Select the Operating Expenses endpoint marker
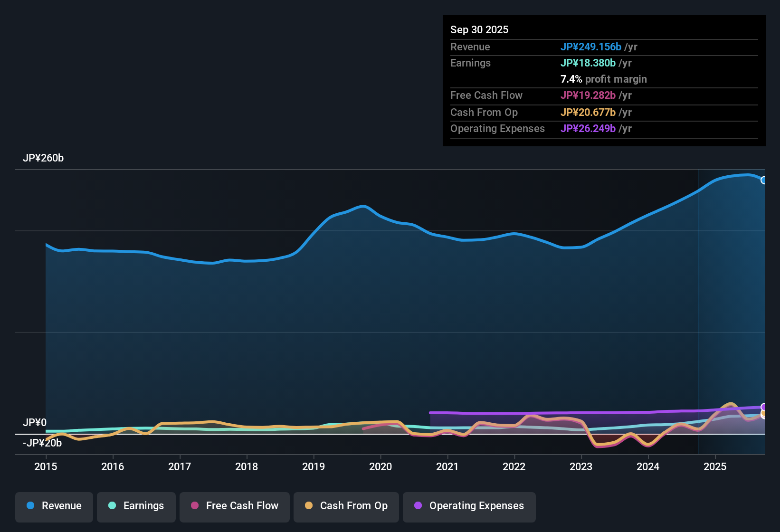This screenshot has width=780, height=532. [764, 407]
